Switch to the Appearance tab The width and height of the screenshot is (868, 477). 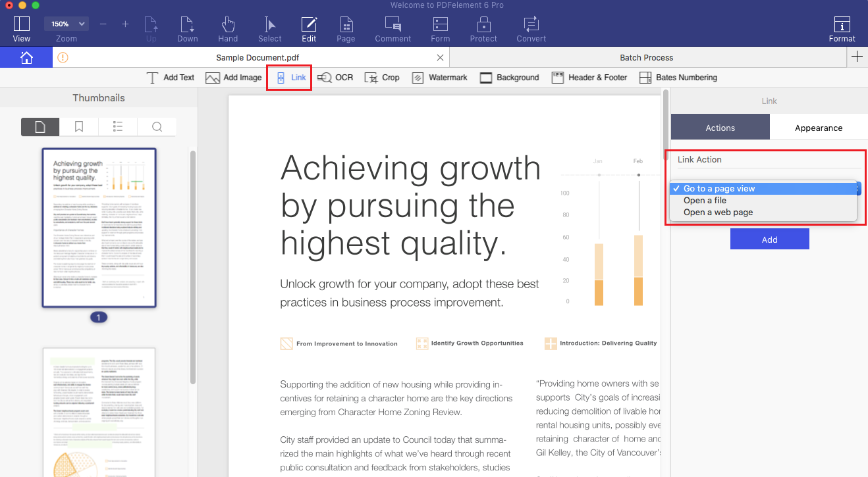point(818,128)
